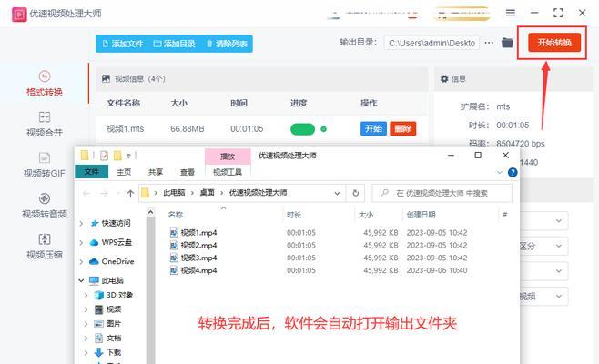Open the 视频工具 ribbon tab

tap(228, 172)
